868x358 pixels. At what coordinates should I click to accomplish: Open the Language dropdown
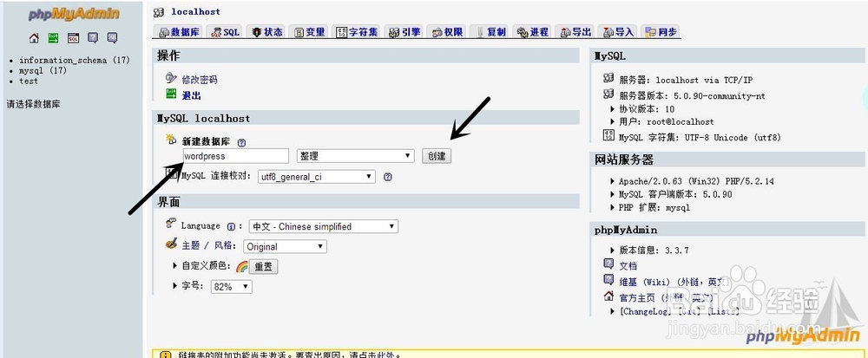coord(323,226)
